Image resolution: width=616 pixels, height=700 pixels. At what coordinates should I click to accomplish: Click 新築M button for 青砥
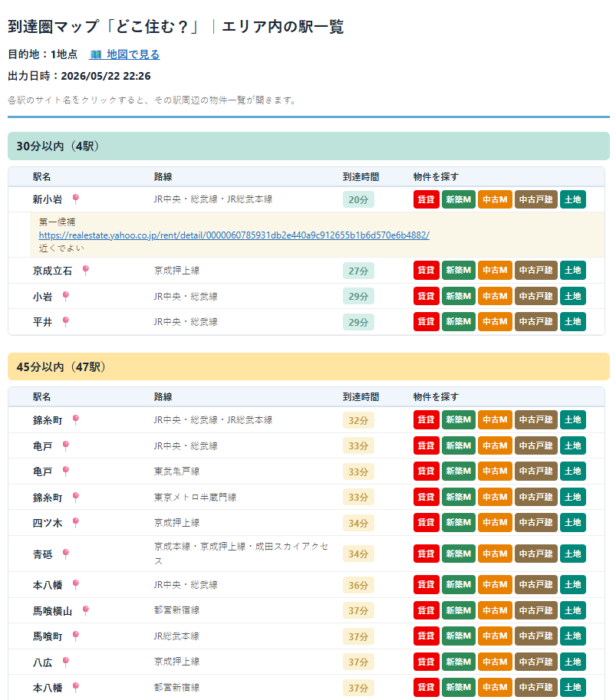coord(458,554)
